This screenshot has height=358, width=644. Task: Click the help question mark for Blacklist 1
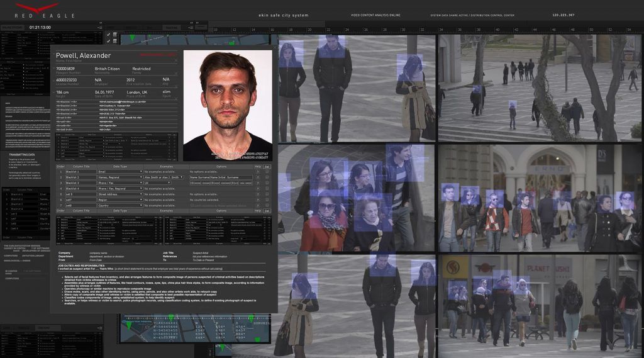(x=257, y=172)
